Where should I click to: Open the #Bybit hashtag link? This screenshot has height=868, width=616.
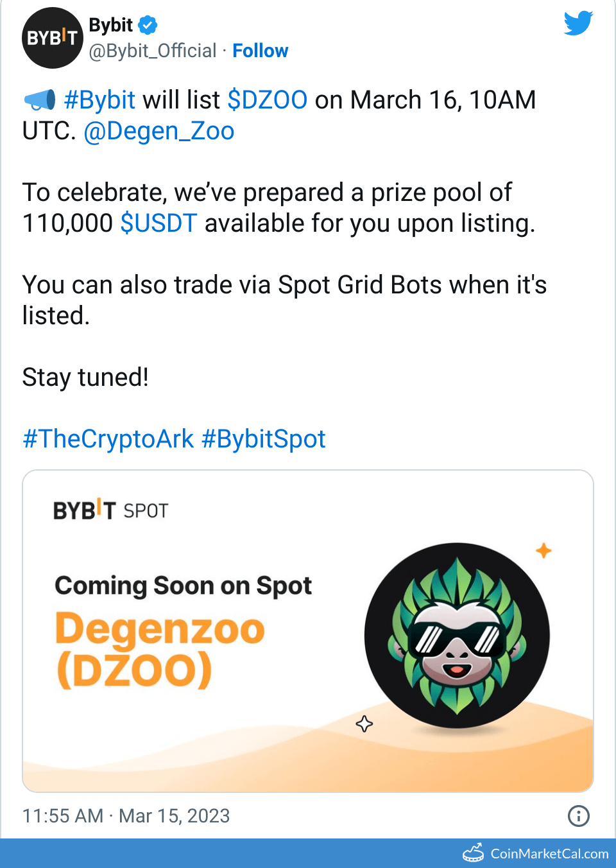100,100
